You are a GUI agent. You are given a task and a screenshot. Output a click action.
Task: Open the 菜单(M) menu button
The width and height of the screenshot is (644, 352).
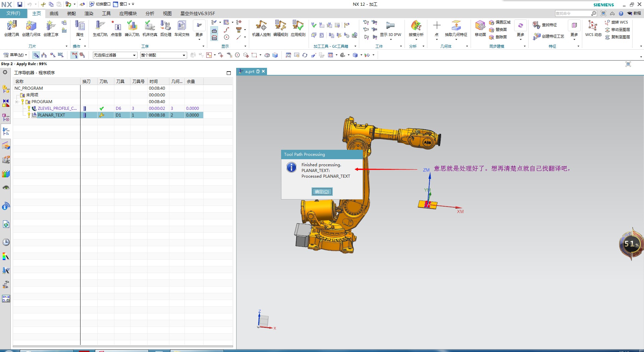15,55
